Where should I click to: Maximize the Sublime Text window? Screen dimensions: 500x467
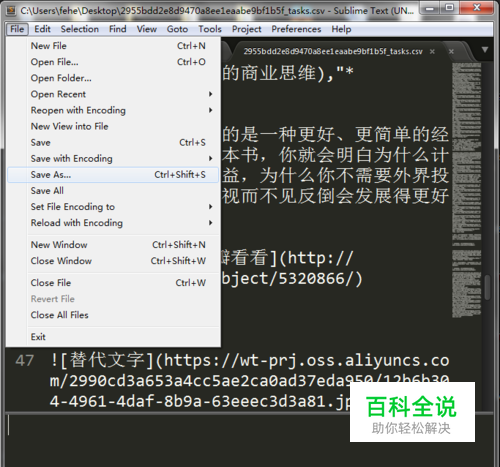[449, 8]
